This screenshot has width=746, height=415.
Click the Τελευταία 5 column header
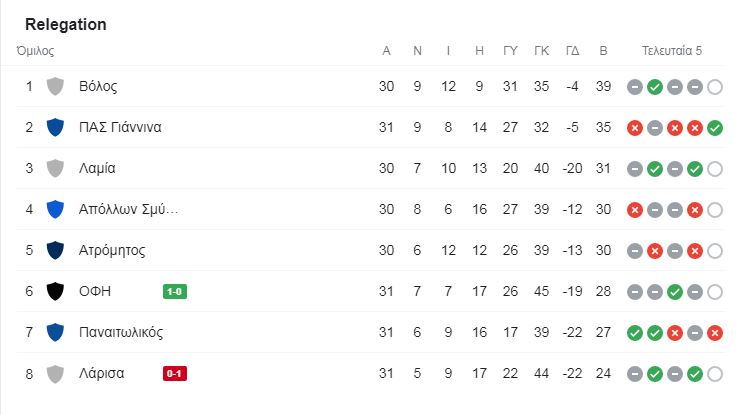(x=672, y=50)
